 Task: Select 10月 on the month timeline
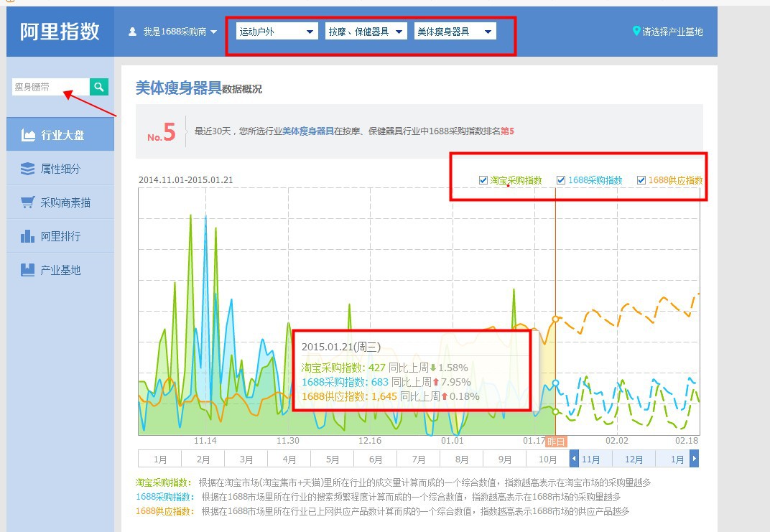(x=547, y=459)
